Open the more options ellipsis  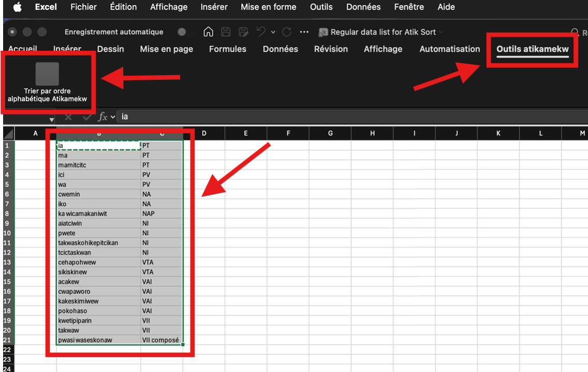click(304, 32)
